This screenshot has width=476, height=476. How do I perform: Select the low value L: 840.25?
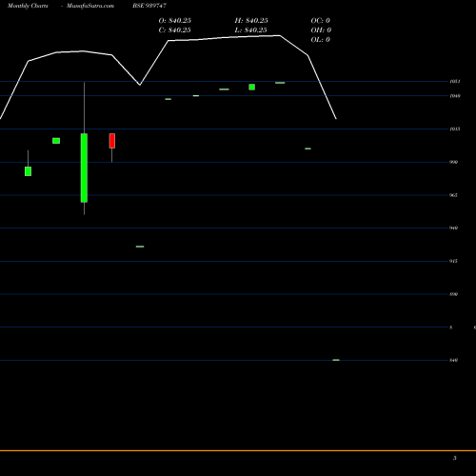[x=251, y=30]
